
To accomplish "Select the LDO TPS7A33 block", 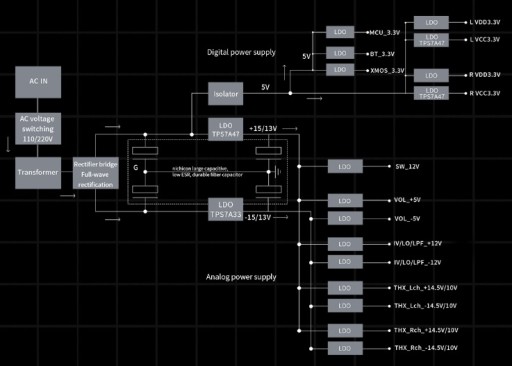I will 226,209.
